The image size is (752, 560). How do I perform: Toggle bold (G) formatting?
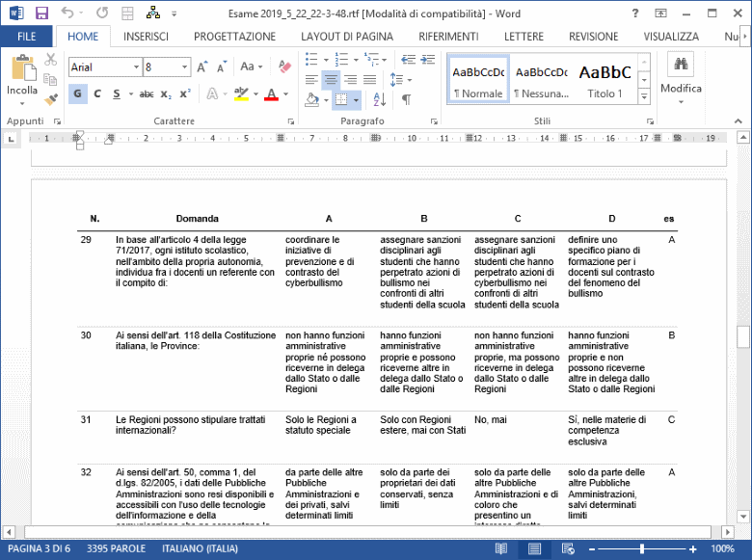click(x=77, y=94)
